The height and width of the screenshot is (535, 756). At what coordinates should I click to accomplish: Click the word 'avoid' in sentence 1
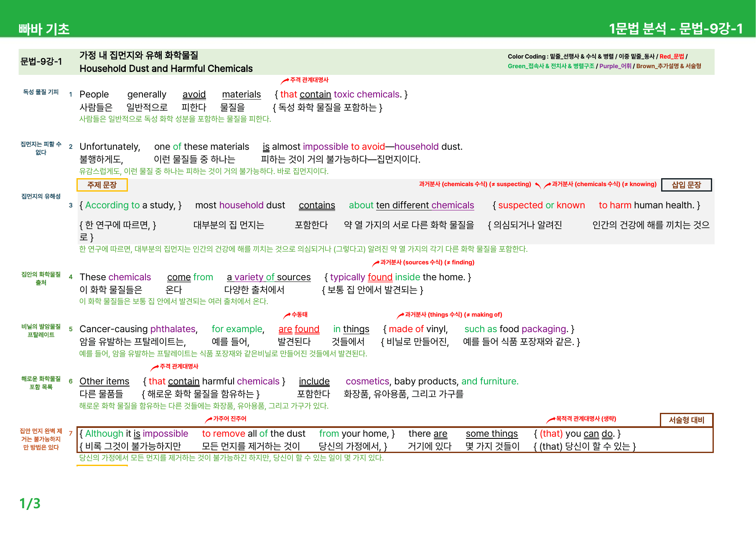click(194, 95)
